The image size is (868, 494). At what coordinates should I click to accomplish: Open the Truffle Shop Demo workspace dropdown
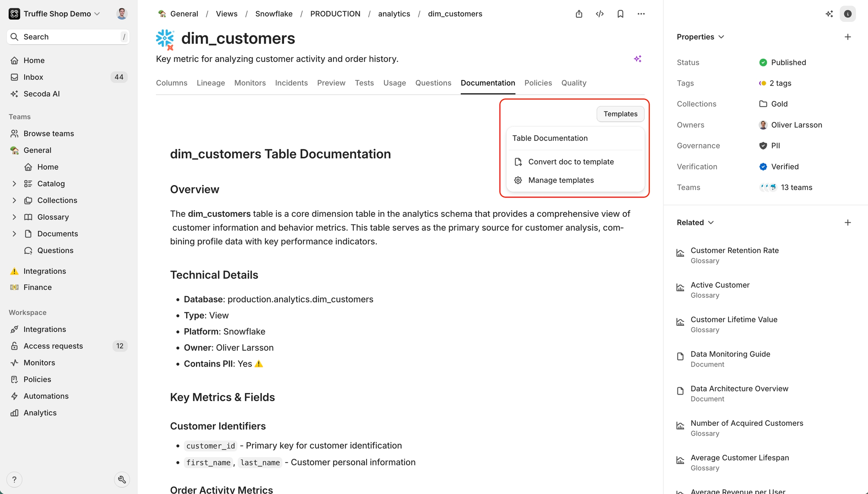coord(57,14)
